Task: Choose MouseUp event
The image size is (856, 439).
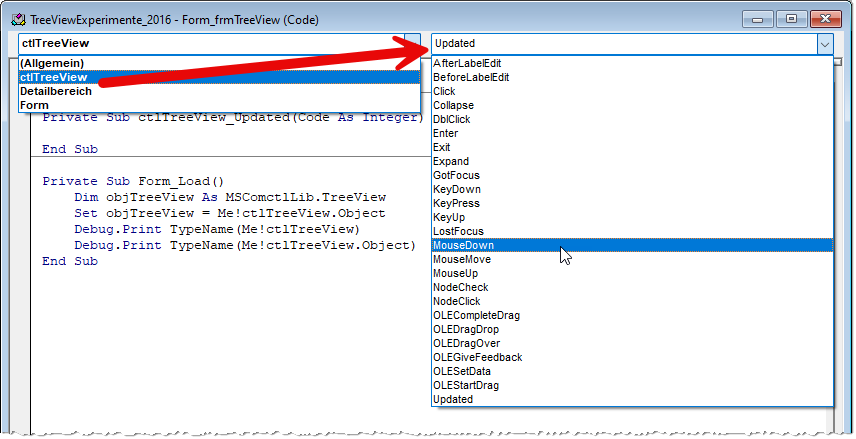Action: (632, 274)
